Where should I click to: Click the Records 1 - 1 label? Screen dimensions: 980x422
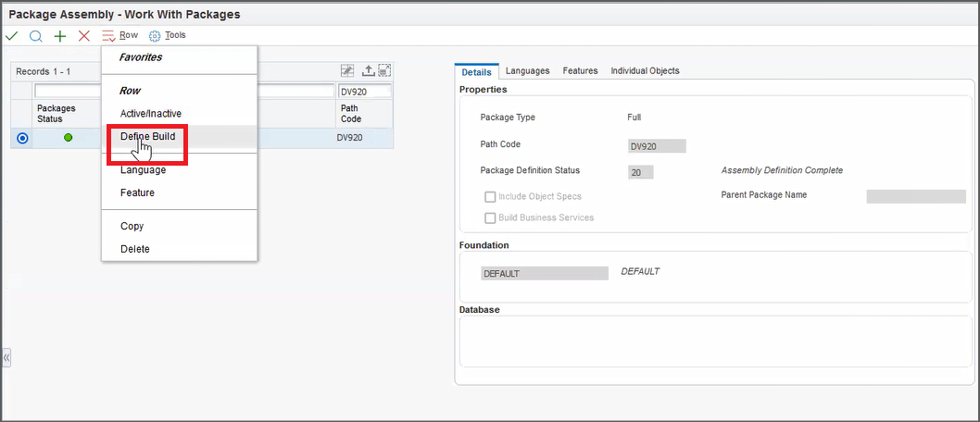[x=44, y=72]
